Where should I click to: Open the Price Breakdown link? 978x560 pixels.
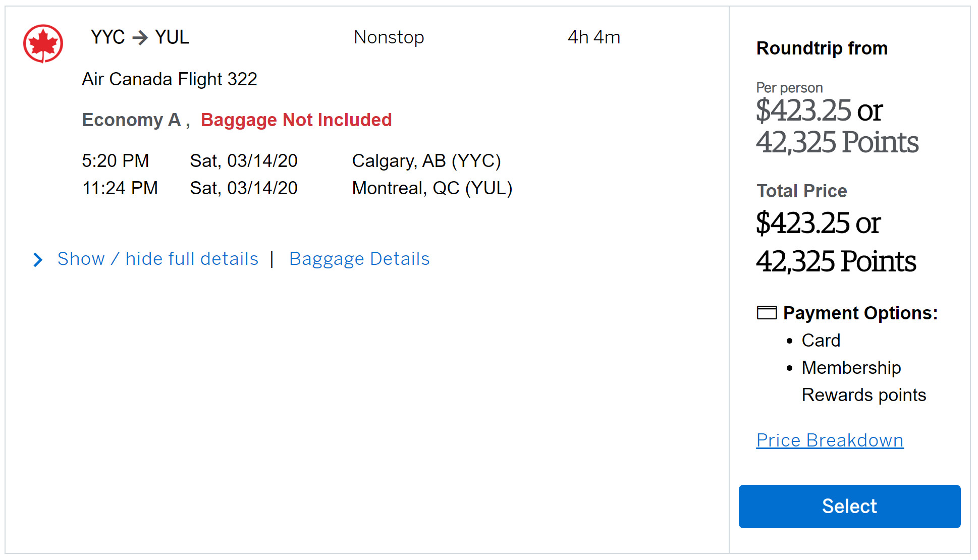tap(830, 440)
